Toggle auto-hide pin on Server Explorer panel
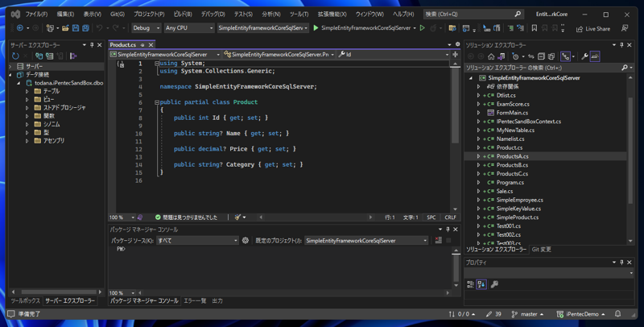644x327 pixels. (x=92, y=45)
